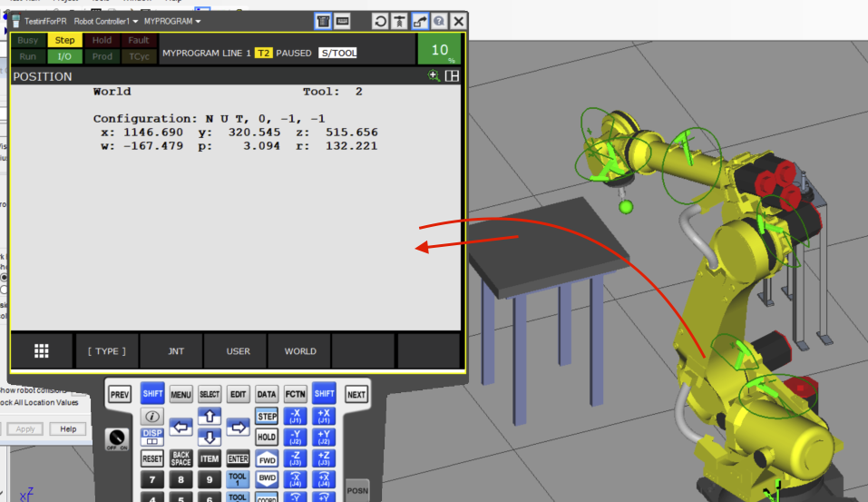Image resolution: width=868 pixels, height=502 pixels.
Task: Open the help question mark icon on pendant
Action: click(x=439, y=22)
